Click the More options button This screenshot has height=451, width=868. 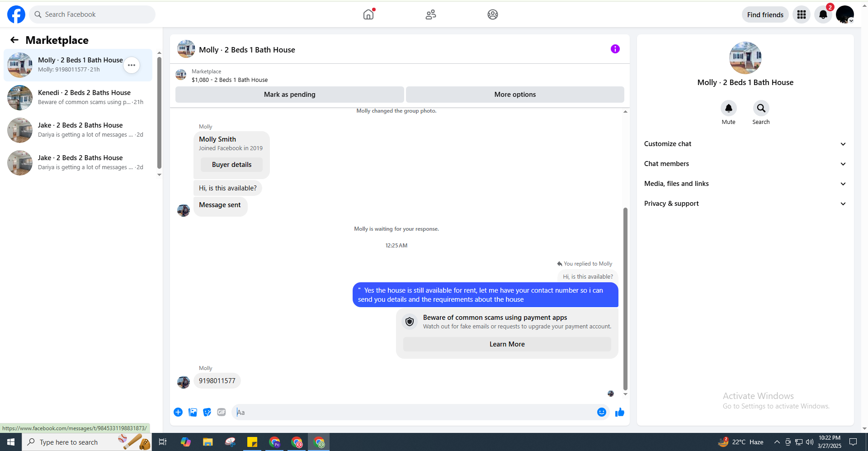point(515,95)
